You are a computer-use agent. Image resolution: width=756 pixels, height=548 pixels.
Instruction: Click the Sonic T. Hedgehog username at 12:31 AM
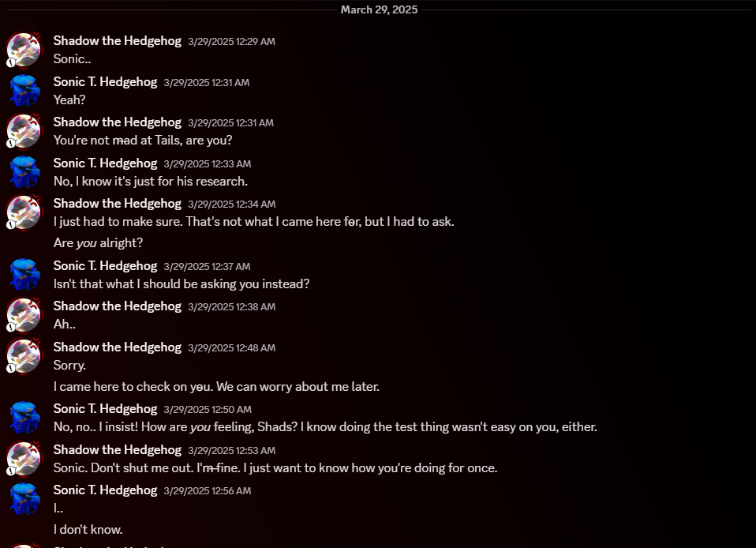pyautogui.click(x=105, y=81)
